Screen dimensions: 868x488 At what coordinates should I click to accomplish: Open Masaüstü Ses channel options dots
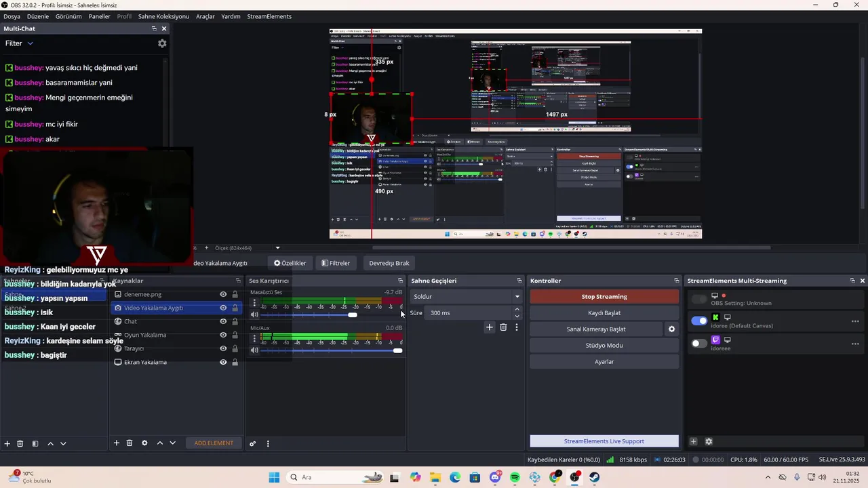pos(254,303)
